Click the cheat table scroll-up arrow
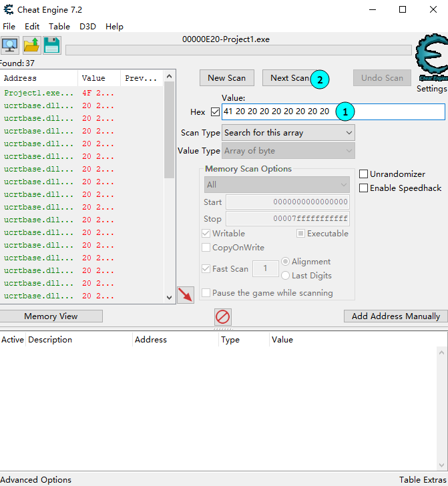The width and height of the screenshot is (448, 486). coord(442,352)
